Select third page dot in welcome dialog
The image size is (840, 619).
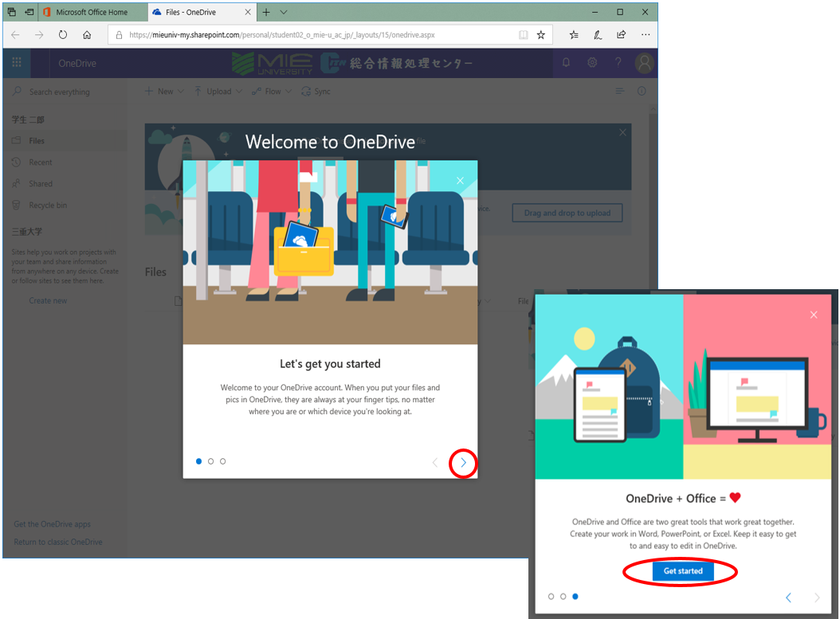(223, 461)
